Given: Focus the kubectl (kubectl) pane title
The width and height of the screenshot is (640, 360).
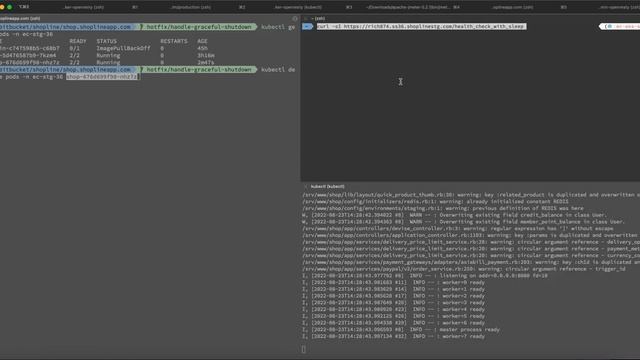Looking at the screenshot, I should (x=327, y=187).
